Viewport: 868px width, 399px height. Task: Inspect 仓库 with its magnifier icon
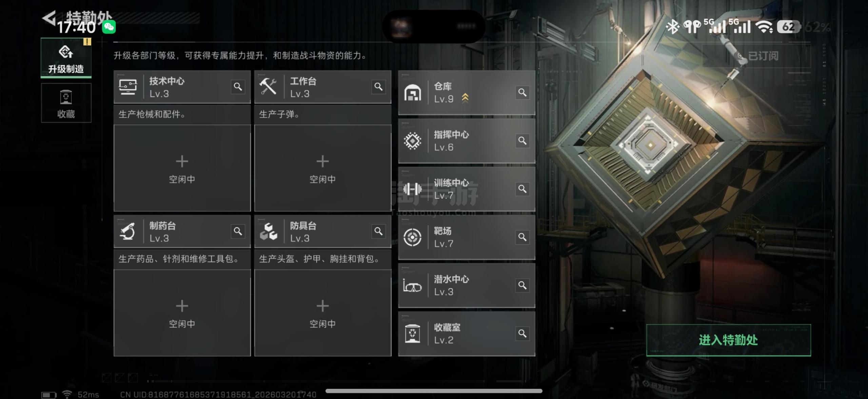522,92
